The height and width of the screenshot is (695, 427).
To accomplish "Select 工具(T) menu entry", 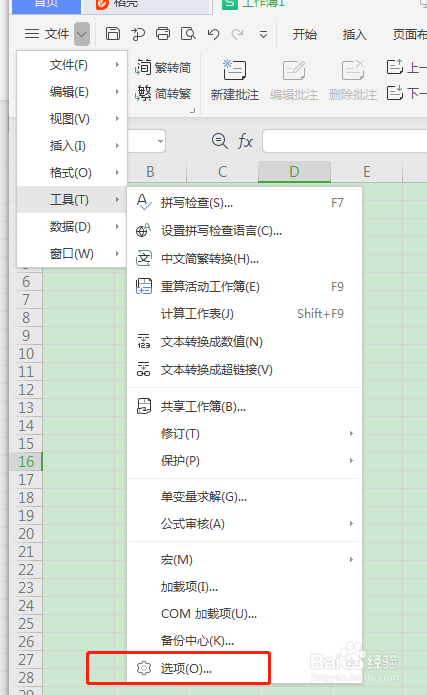I will point(72,199).
